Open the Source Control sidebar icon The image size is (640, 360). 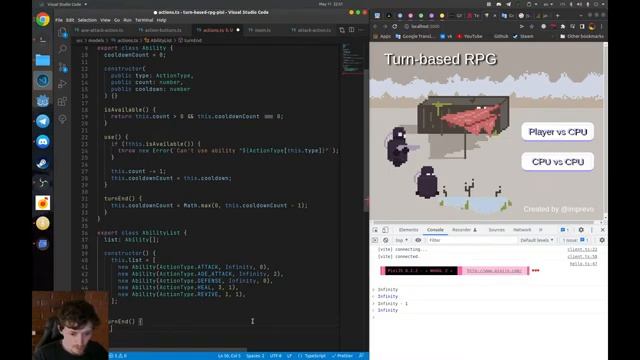pos(62,67)
